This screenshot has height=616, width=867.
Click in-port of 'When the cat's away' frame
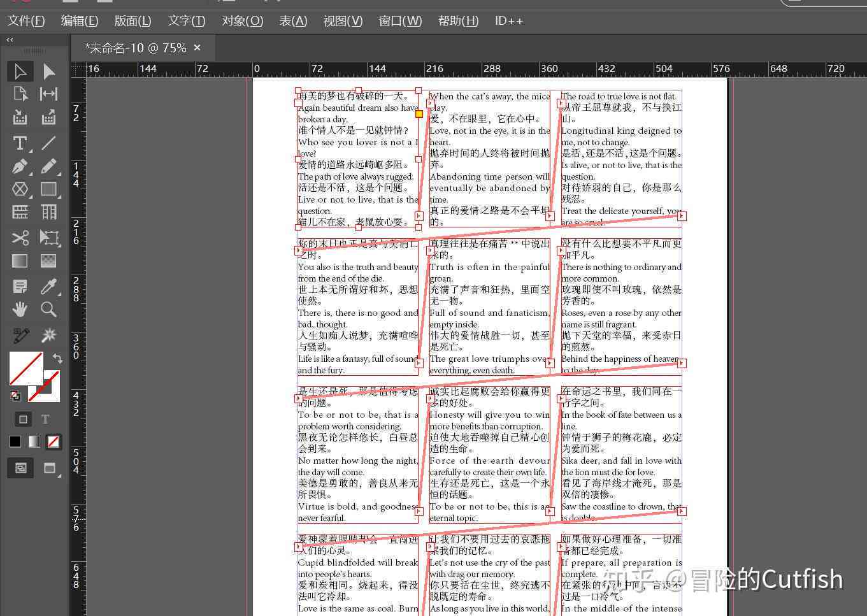click(x=430, y=103)
